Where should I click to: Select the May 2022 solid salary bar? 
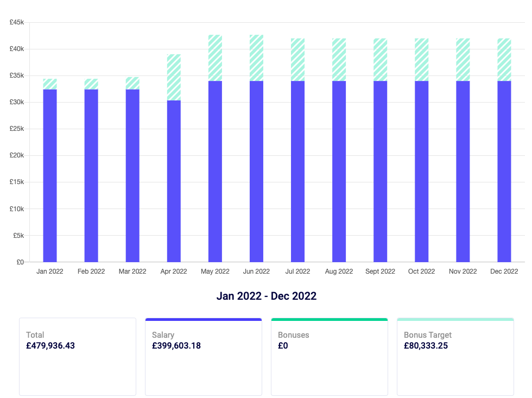[215, 171]
